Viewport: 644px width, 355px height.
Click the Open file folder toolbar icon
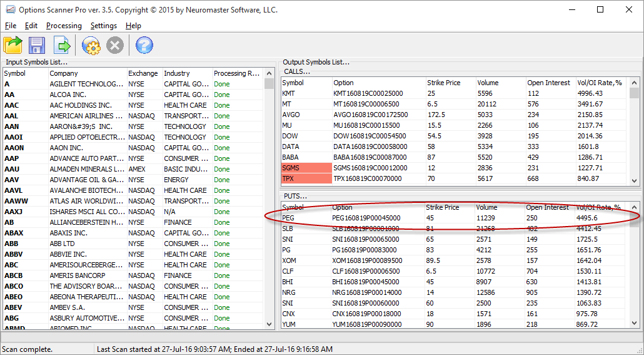point(13,45)
